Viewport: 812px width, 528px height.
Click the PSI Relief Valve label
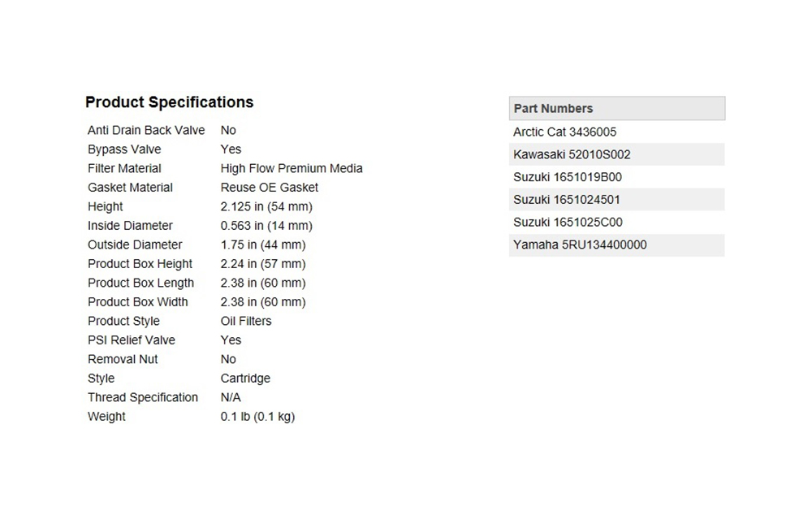pyautogui.click(x=132, y=340)
